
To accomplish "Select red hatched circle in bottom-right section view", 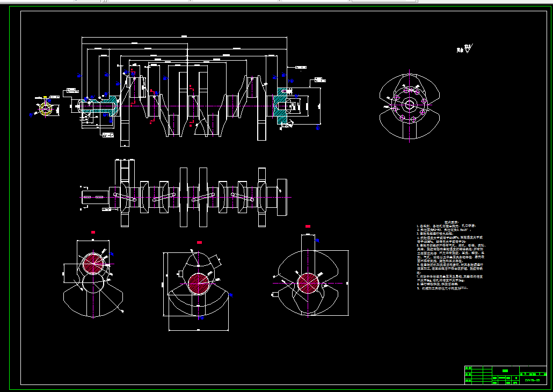I will pos(308,284).
